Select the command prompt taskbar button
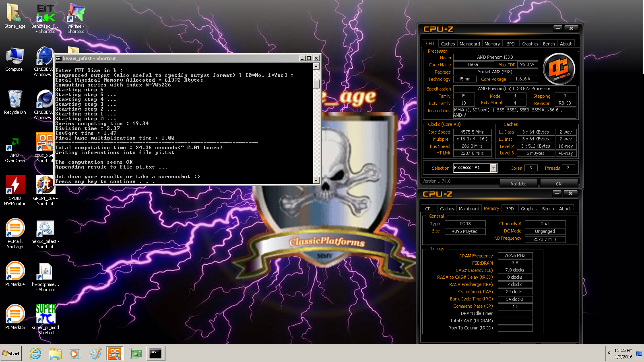This screenshot has width=644, height=362. coord(155,354)
